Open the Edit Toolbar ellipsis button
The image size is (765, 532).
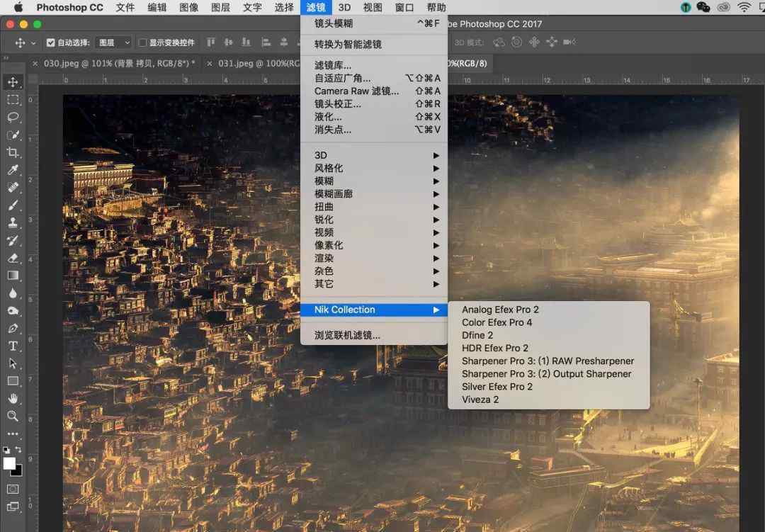[13, 434]
